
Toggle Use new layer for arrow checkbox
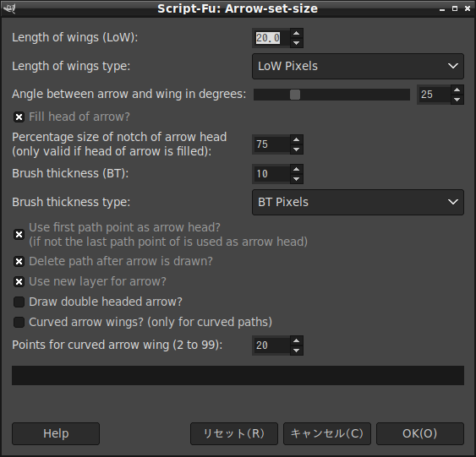pyautogui.click(x=19, y=282)
